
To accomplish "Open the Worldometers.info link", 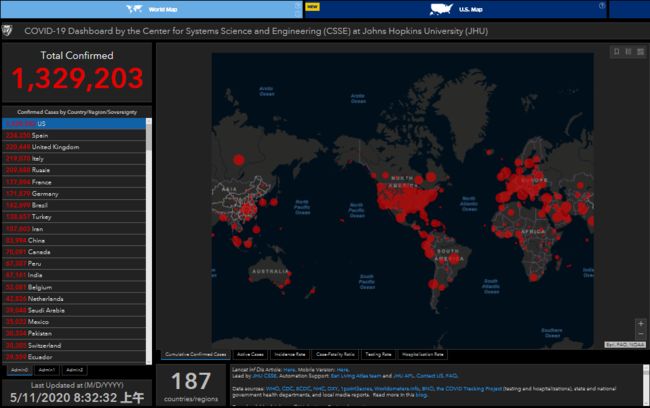I will (397, 389).
